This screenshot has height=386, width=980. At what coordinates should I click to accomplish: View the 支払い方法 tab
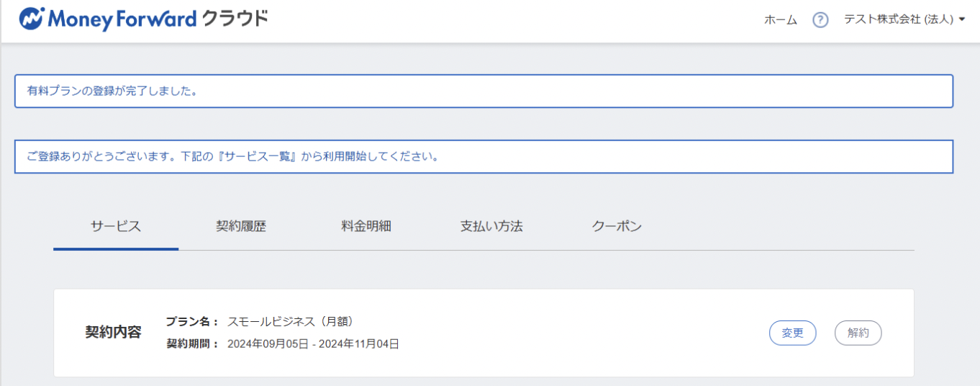point(491,226)
